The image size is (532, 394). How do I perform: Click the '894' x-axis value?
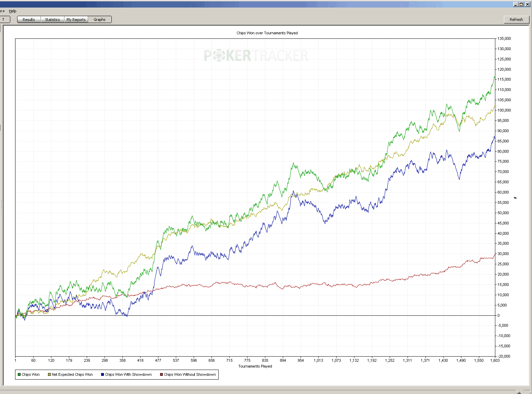click(x=283, y=360)
